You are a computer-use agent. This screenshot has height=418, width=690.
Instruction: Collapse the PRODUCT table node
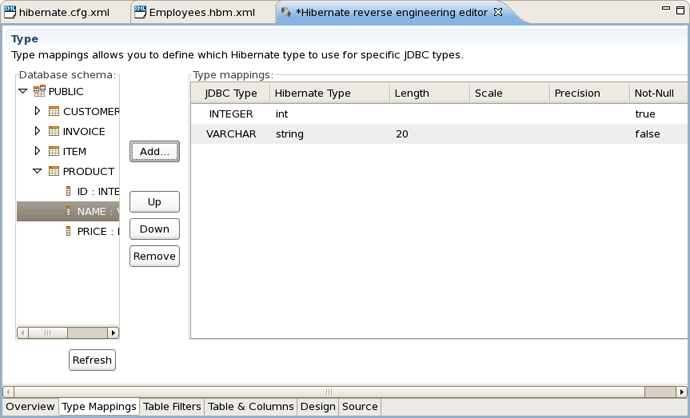(38, 171)
